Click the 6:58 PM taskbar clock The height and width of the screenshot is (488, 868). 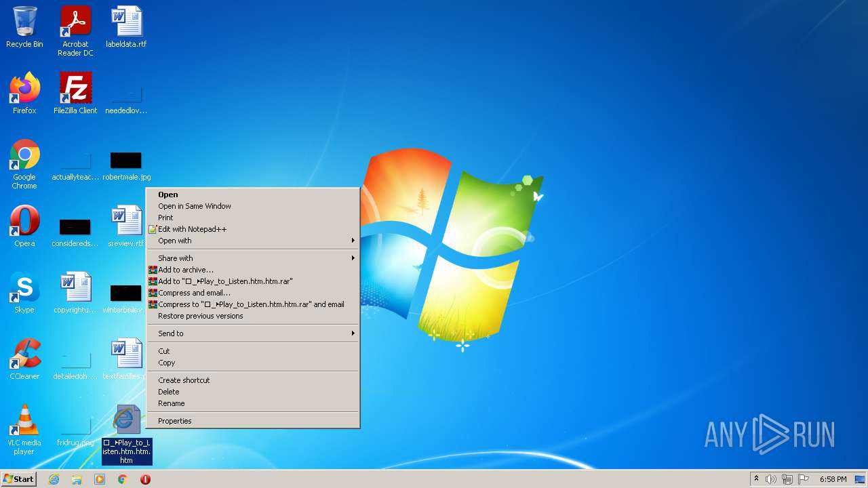[x=833, y=479]
